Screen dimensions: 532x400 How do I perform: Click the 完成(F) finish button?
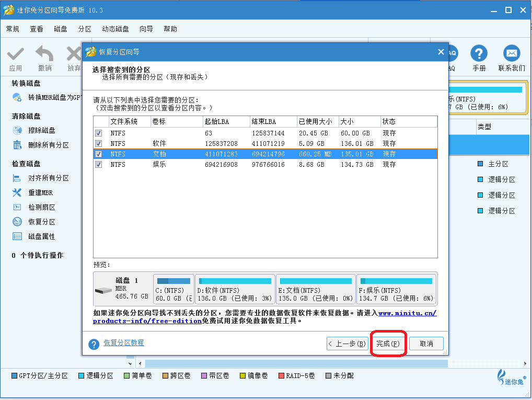(388, 344)
